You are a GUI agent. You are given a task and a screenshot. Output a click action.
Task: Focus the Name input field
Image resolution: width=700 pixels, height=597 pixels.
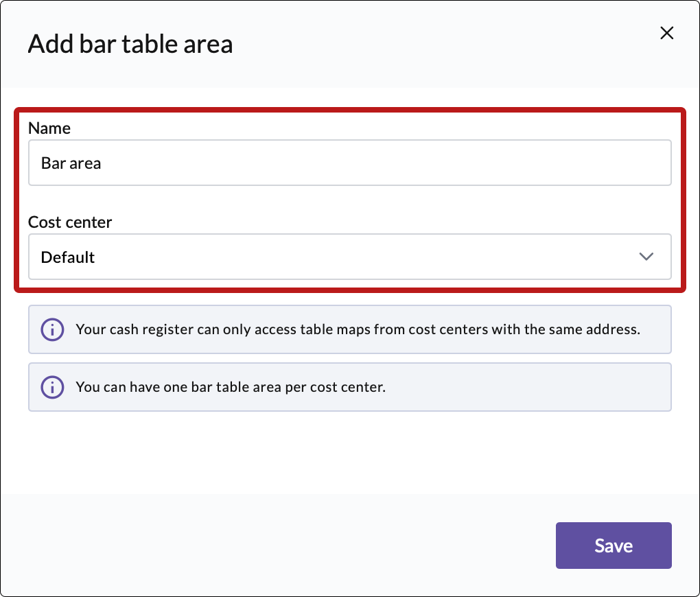click(x=349, y=163)
